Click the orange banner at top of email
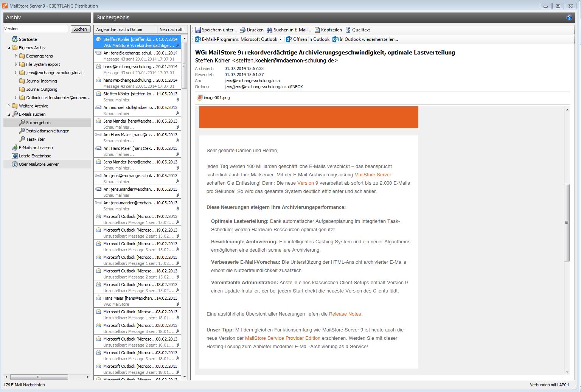581x392 pixels. [x=309, y=117]
